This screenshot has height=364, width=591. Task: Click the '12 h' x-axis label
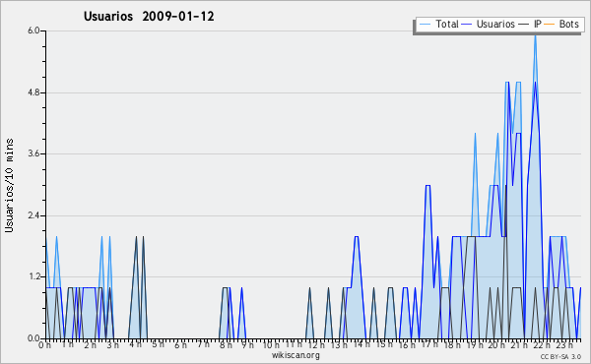coord(316,345)
